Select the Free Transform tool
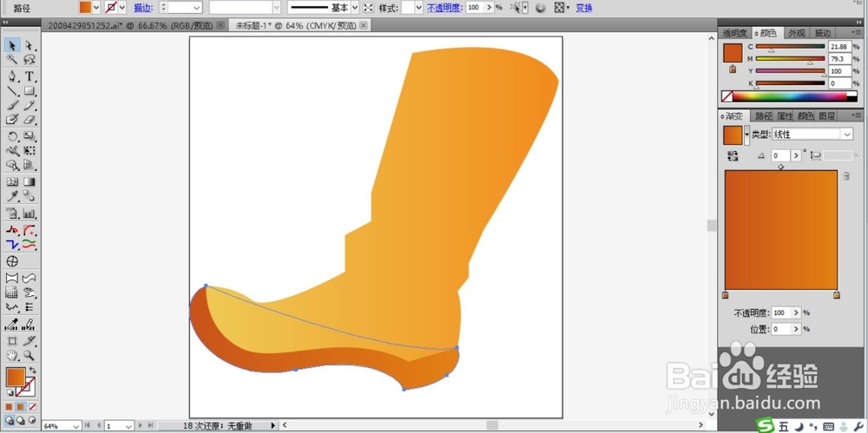 coord(29,151)
